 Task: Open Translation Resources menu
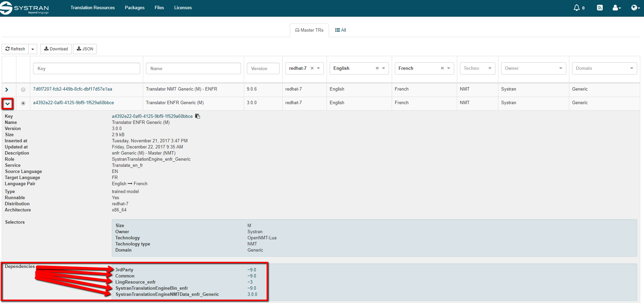pos(92,7)
